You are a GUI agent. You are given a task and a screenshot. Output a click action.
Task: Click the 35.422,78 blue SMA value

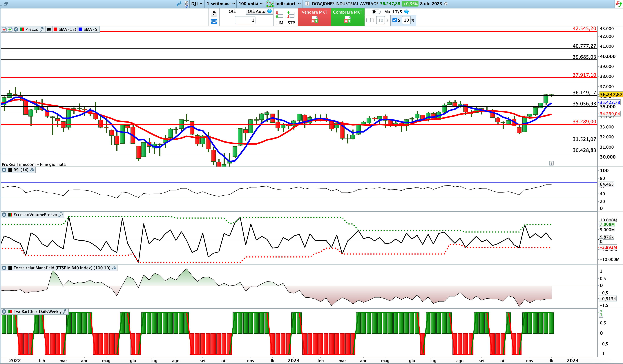tap(610, 102)
